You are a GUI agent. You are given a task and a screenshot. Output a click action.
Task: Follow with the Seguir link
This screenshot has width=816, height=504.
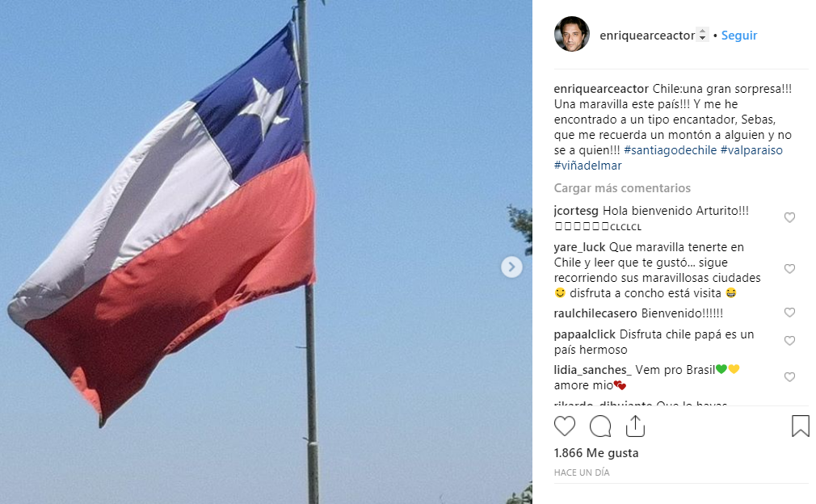pos(739,36)
